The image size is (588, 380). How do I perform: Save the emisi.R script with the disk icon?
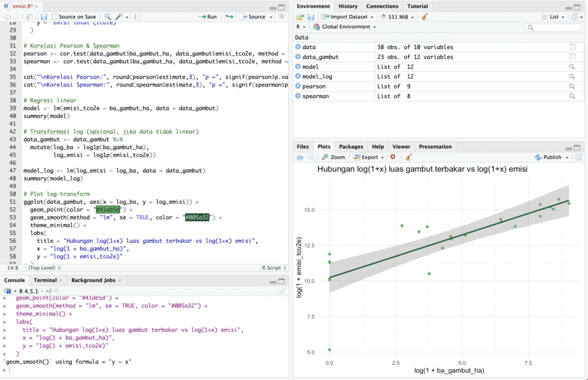click(44, 17)
